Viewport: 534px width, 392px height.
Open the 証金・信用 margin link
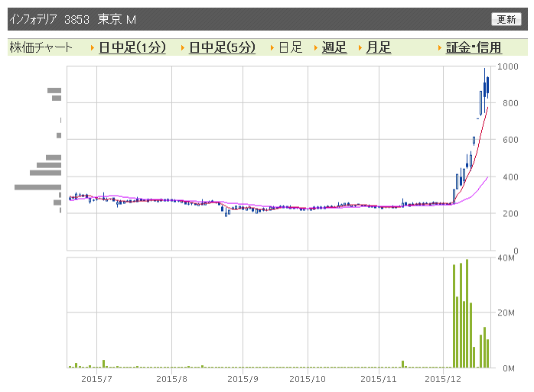(474, 47)
